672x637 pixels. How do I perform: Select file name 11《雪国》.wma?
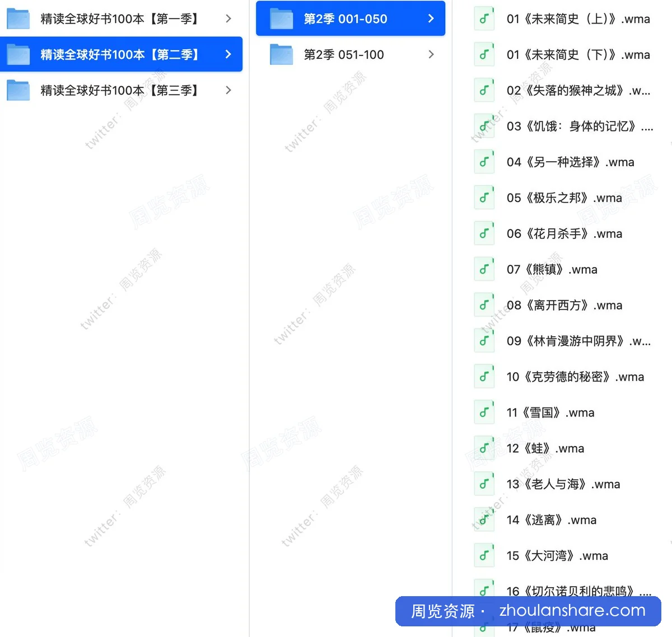550,413
